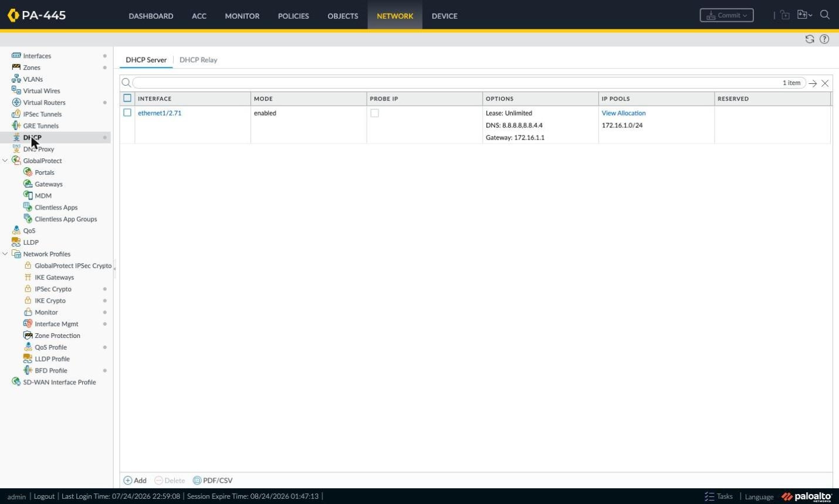Open Virtual Wires section
Viewport: 839px width, 504px height.
pyautogui.click(x=42, y=91)
